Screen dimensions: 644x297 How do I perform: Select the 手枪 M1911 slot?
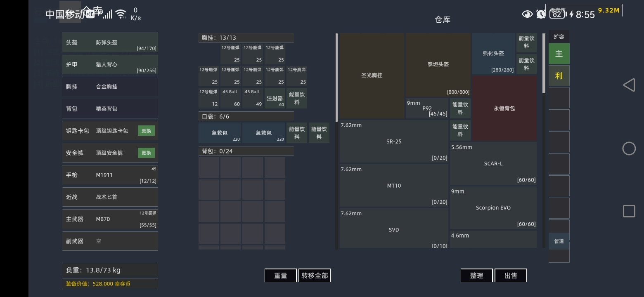(110, 175)
